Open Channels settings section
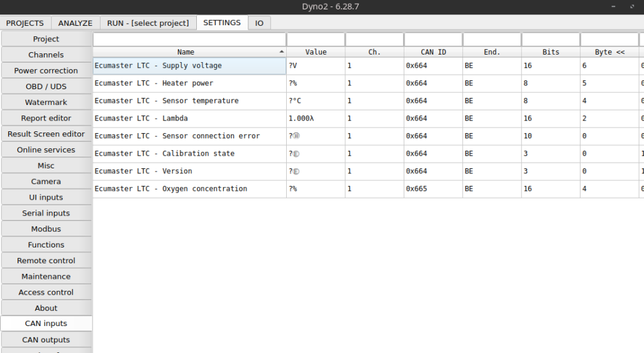 click(x=46, y=55)
